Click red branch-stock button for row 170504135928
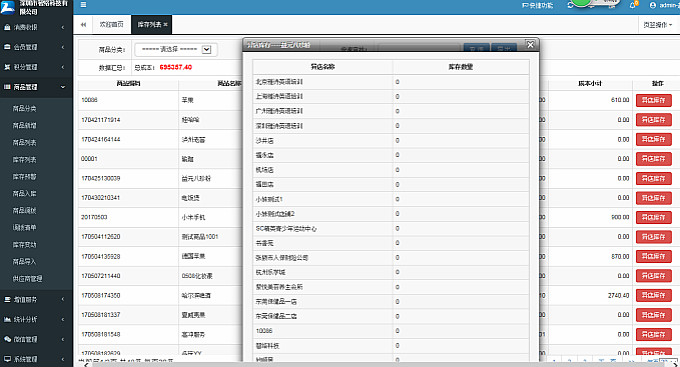Screen dimensions: 680x367 pyautogui.click(x=654, y=256)
